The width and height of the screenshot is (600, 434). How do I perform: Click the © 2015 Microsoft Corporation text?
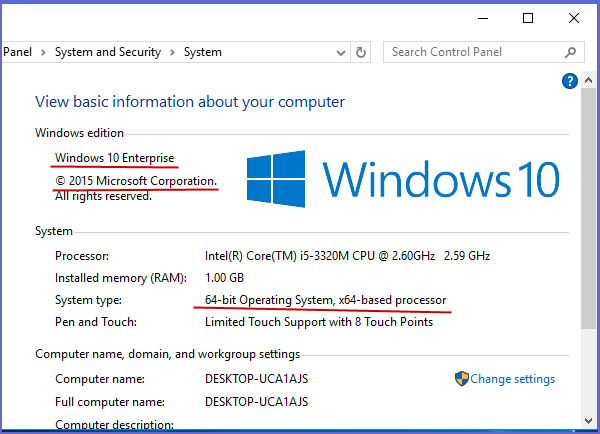136,181
